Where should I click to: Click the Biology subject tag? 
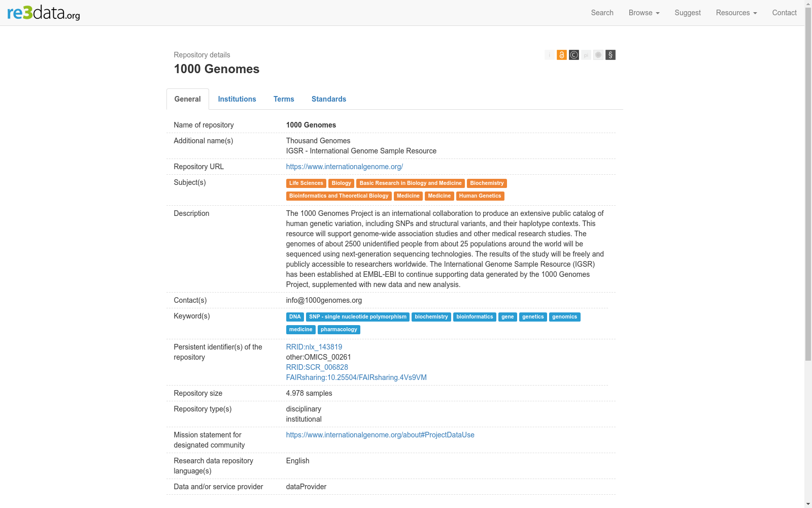coord(342,183)
